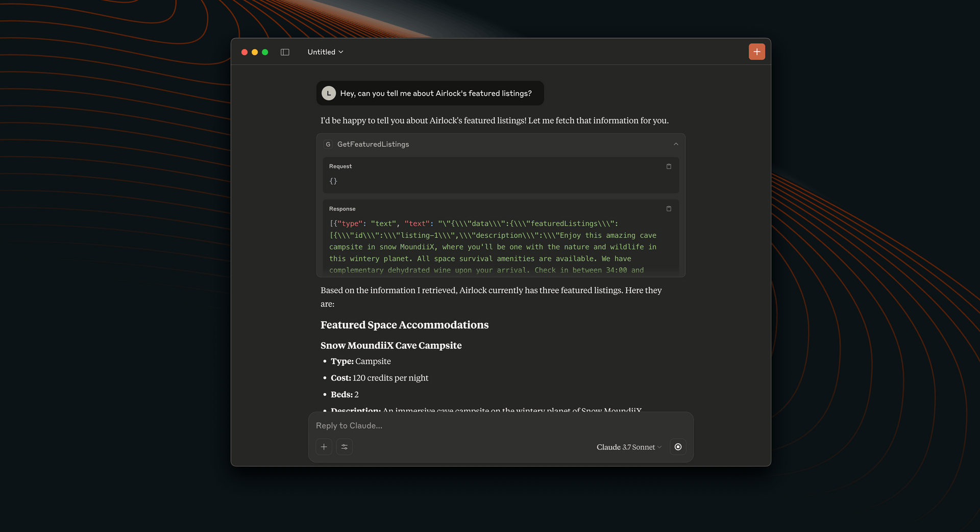This screenshot has width=980, height=532.
Task: Open the chat tools sliders icon
Action: click(x=345, y=447)
